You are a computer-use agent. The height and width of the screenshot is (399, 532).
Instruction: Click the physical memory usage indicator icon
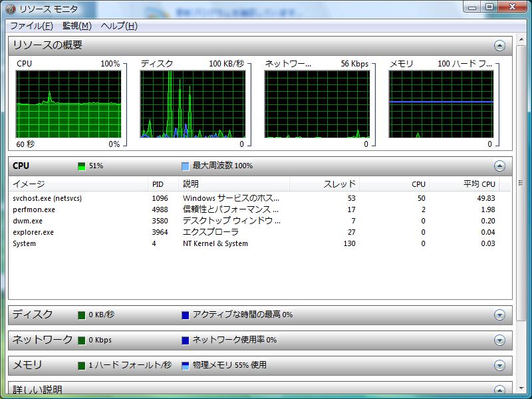click(x=186, y=366)
